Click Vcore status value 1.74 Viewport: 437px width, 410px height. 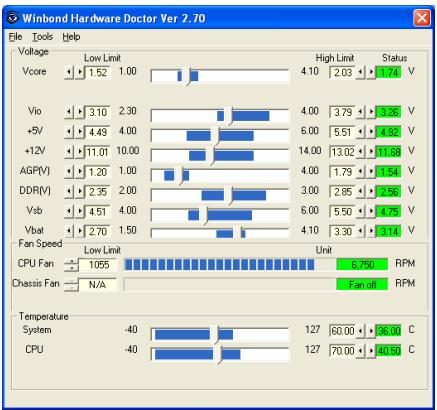pos(388,72)
